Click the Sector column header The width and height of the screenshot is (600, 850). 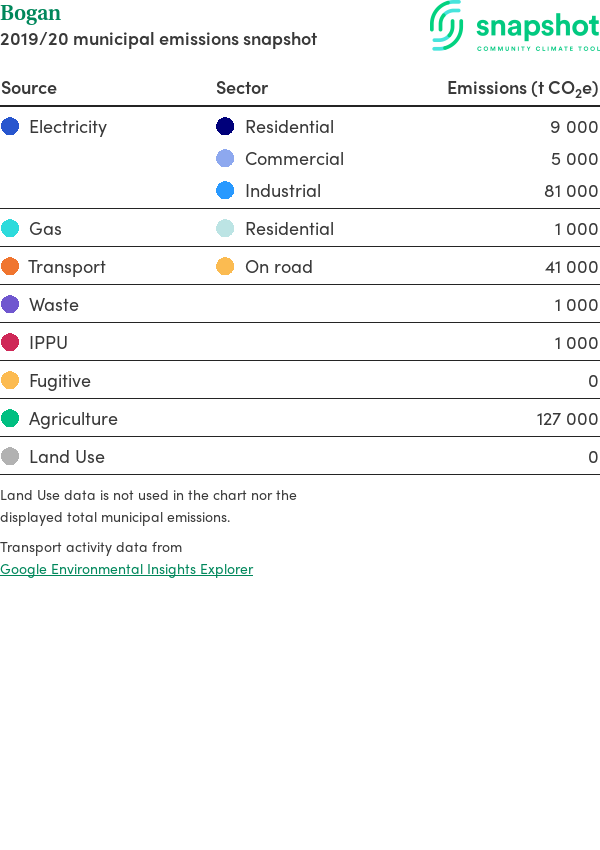coord(242,88)
